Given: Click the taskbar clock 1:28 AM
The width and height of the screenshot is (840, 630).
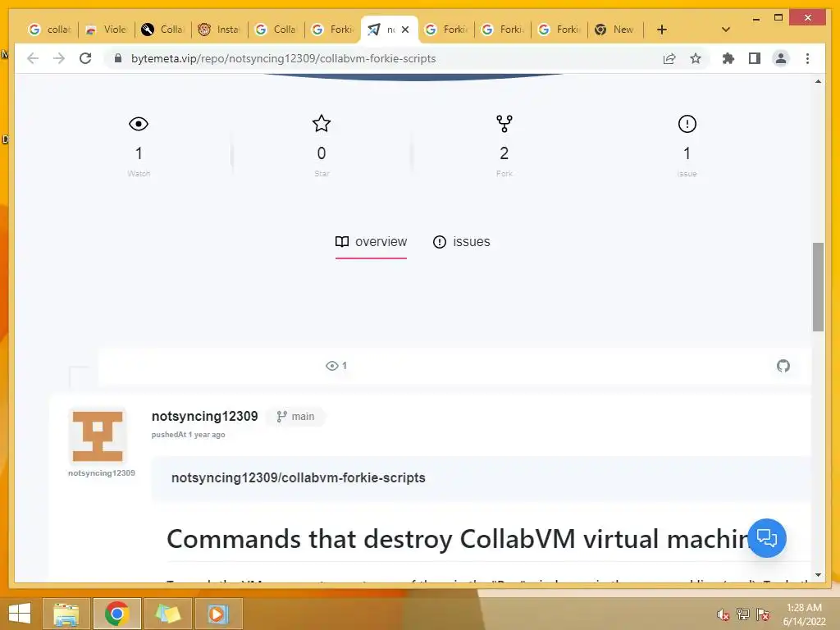Looking at the screenshot, I should 804,614.
